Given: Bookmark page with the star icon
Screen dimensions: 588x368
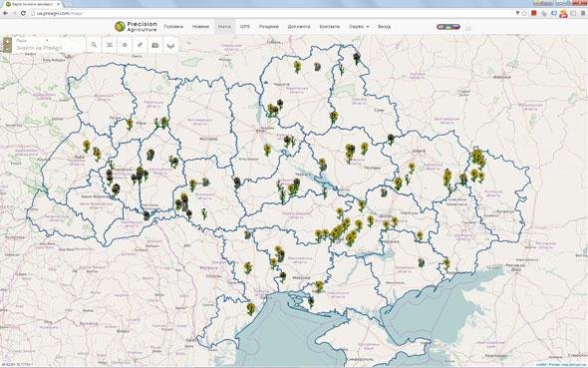Looking at the screenshot, I should (x=524, y=13).
